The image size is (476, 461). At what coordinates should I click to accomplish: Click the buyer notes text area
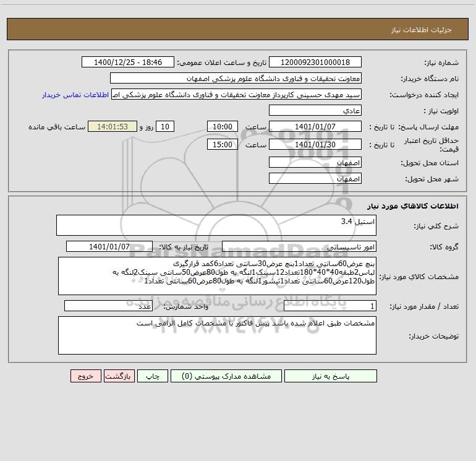(x=217, y=335)
